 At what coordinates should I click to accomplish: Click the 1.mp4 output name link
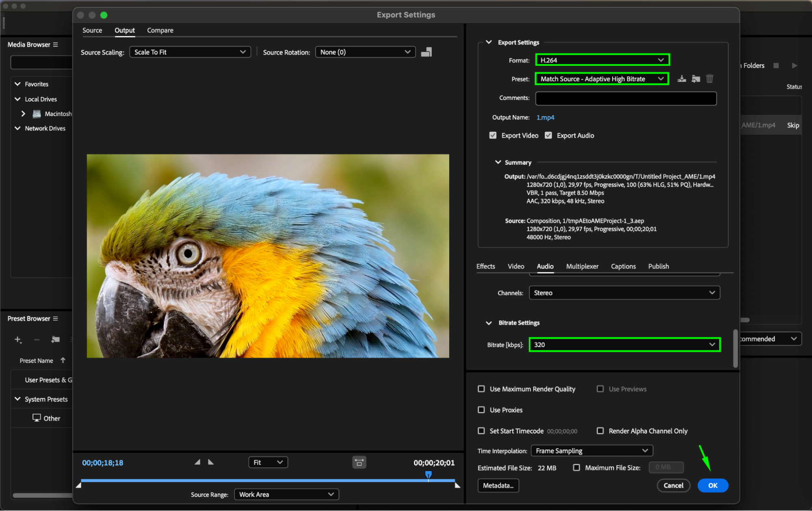pos(545,117)
